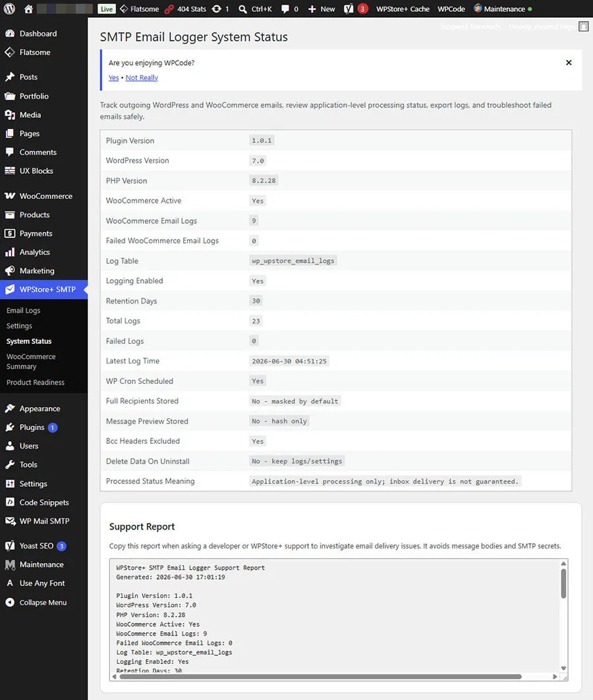
Task: Open the site home icon in admin bar
Action: [28, 9]
